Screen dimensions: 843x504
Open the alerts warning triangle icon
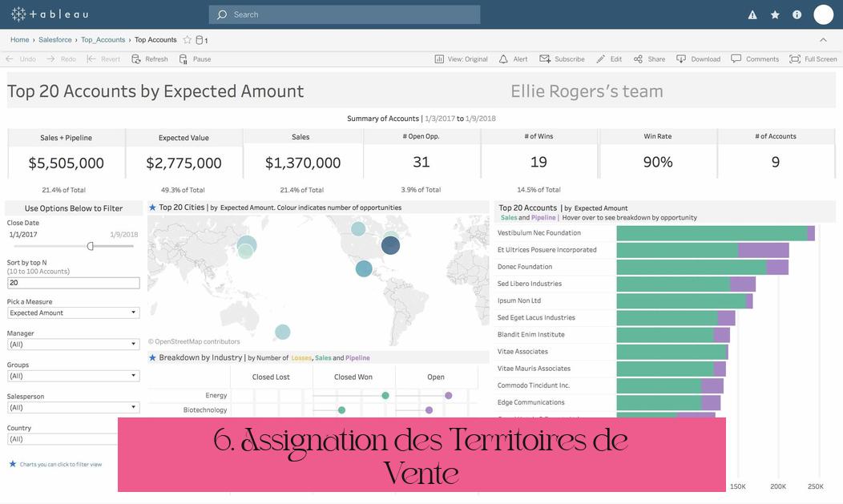click(752, 15)
